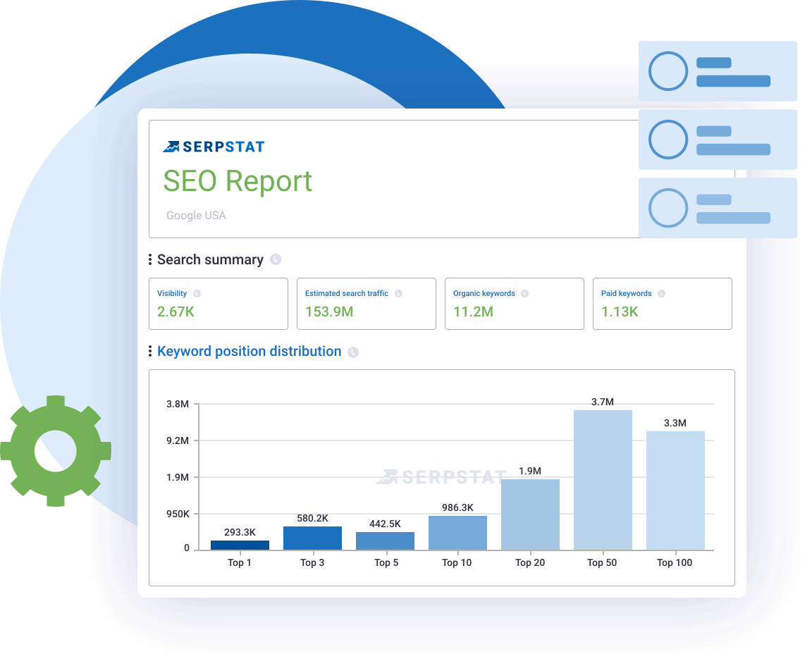Select the circle in the middle placeholder card
The image size is (812, 666).
pos(668,140)
